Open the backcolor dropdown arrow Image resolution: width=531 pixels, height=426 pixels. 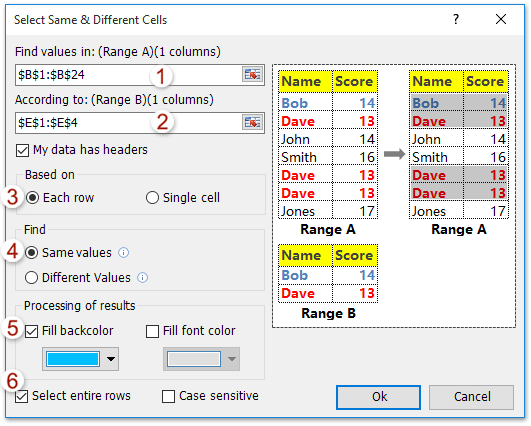(111, 359)
